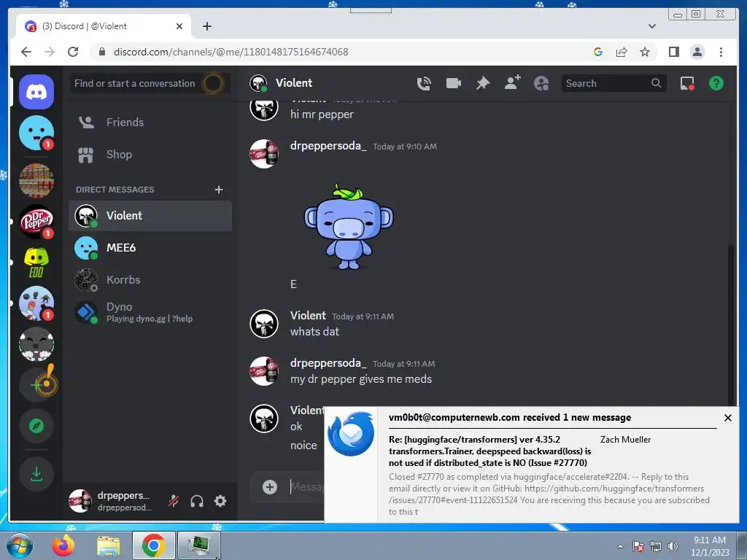Click the taskbar clock 9:11 AM
The height and width of the screenshot is (560, 747).
pyautogui.click(x=710, y=540)
